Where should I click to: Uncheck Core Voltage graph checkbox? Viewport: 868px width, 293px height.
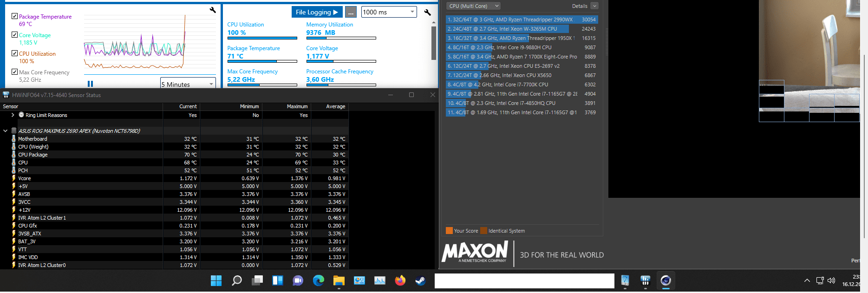[x=14, y=34]
